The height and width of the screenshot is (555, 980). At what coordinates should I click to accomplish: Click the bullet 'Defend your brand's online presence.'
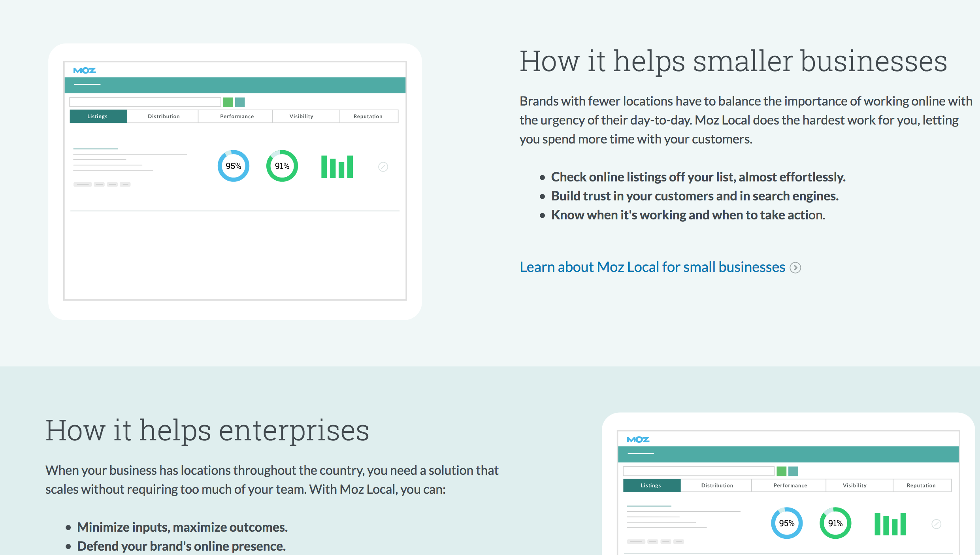tap(181, 546)
